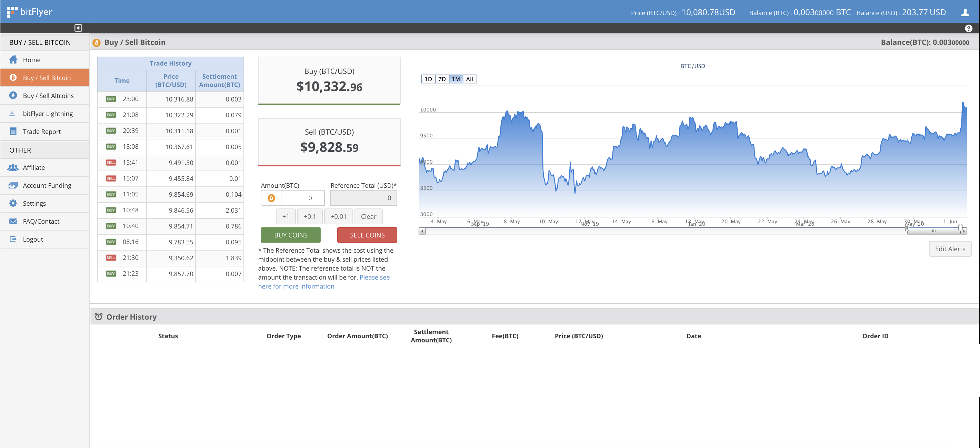Click BUY badge on 21:23 trade row
The width and height of the screenshot is (980, 448).
click(111, 274)
